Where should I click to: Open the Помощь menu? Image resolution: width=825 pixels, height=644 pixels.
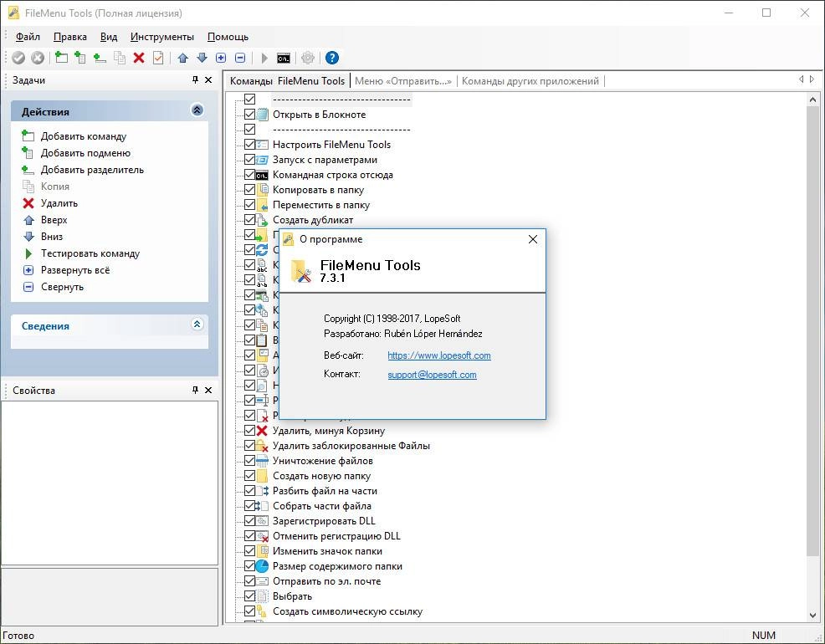[x=228, y=37]
